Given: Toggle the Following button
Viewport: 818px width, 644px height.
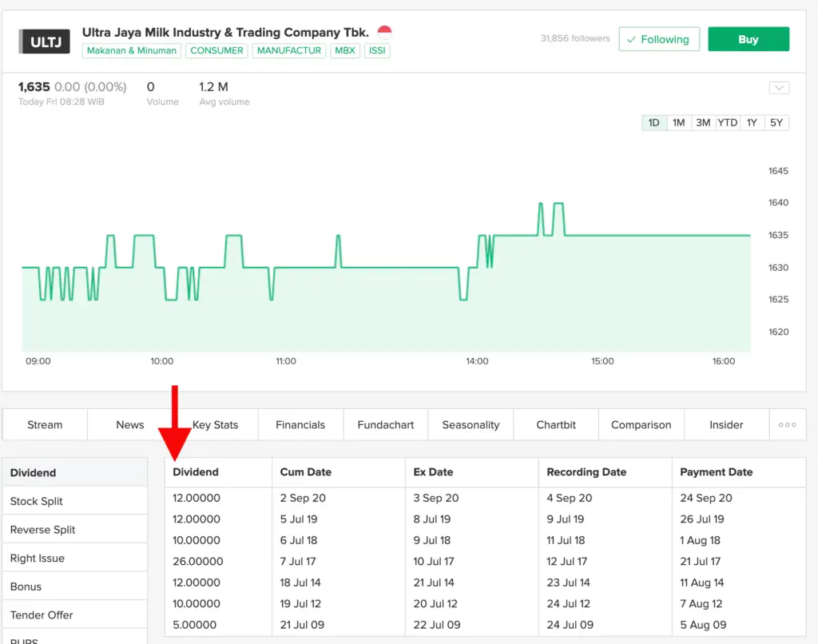Looking at the screenshot, I should [658, 39].
